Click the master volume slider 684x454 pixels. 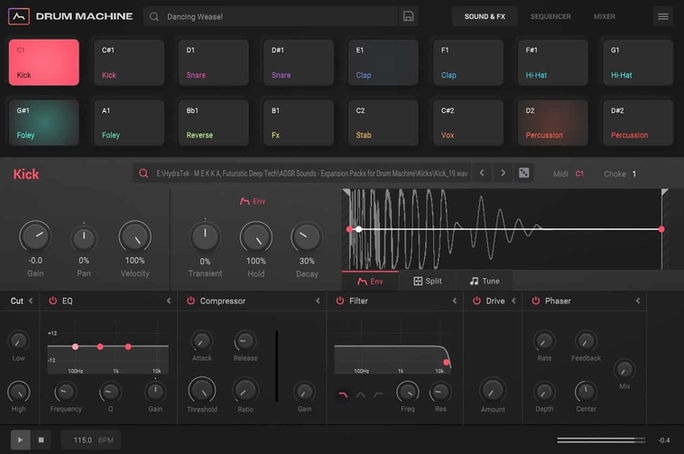(601, 440)
